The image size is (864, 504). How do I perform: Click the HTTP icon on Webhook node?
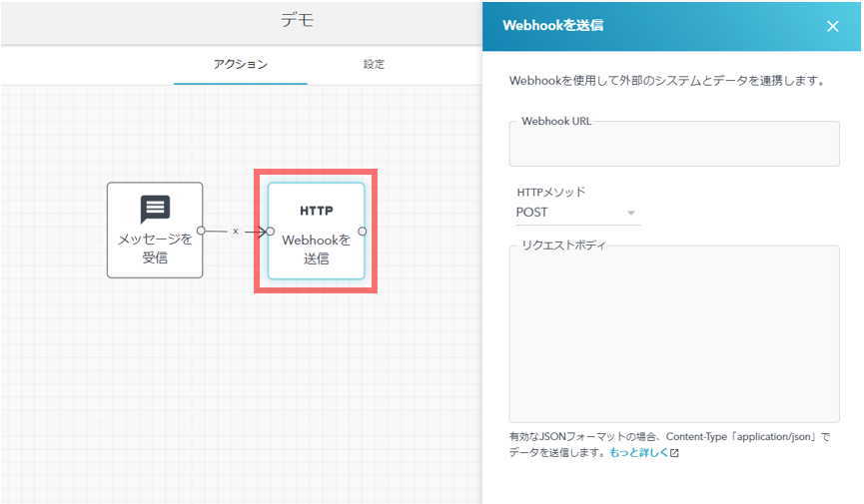click(316, 212)
